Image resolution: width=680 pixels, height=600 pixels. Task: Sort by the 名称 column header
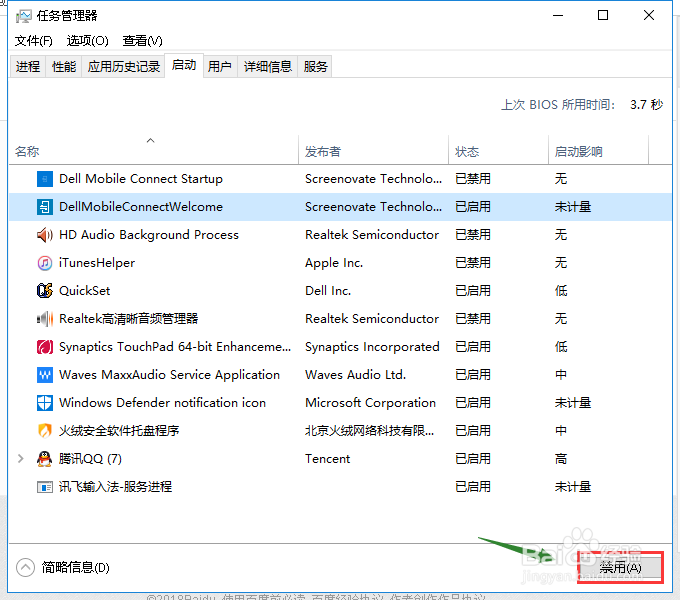point(154,150)
